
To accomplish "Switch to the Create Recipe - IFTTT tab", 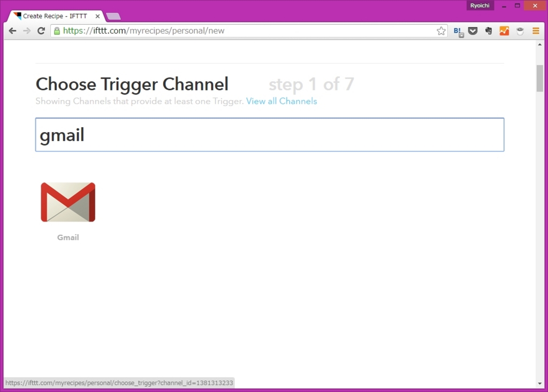I will (55, 16).
